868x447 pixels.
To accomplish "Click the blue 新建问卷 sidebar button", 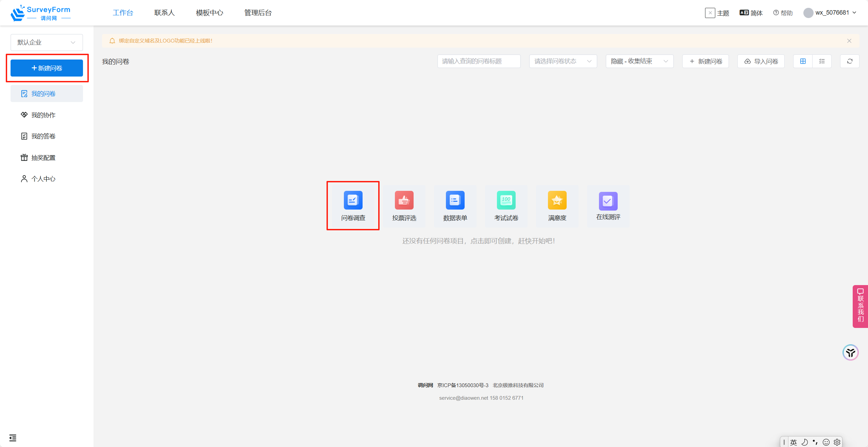I will [47, 68].
